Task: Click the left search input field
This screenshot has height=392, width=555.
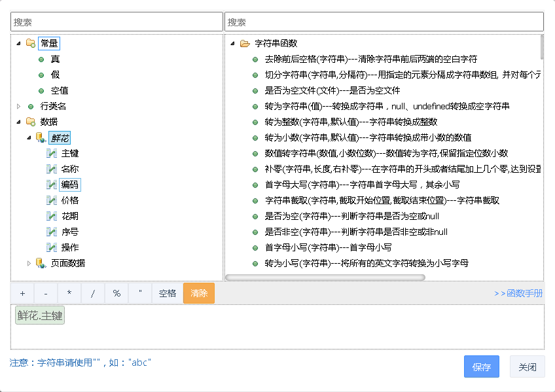Action: point(116,22)
